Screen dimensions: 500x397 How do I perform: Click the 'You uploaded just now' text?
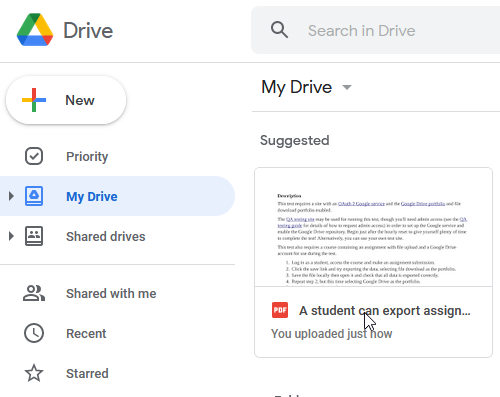pos(331,333)
